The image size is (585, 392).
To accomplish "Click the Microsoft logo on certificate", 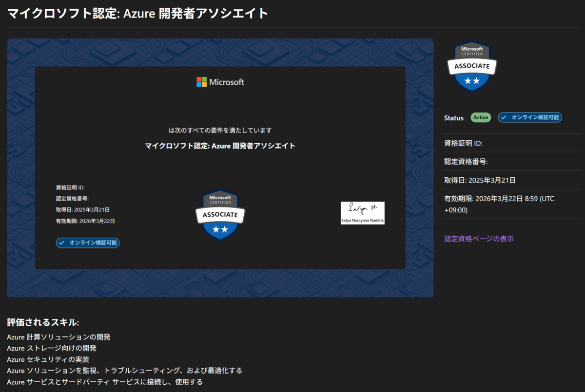I will tap(220, 82).
